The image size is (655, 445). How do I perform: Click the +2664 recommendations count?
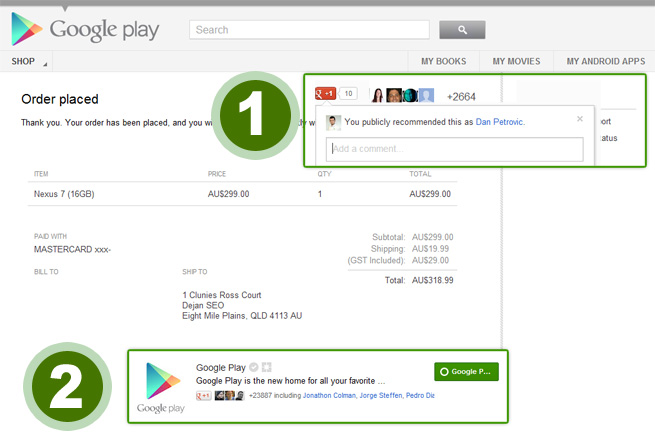click(461, 97)
